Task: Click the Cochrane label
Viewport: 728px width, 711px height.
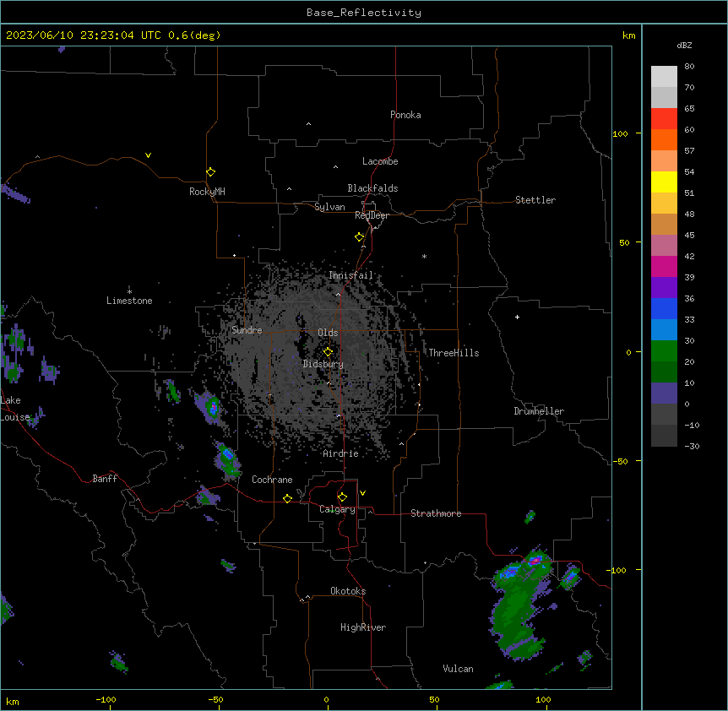Action: coord(272,480)
